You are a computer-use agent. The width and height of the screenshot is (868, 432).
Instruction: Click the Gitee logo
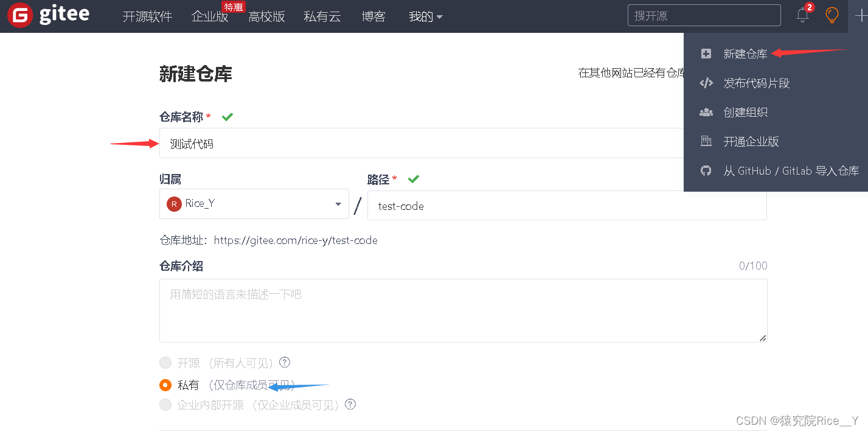click(x=48, y=16)
